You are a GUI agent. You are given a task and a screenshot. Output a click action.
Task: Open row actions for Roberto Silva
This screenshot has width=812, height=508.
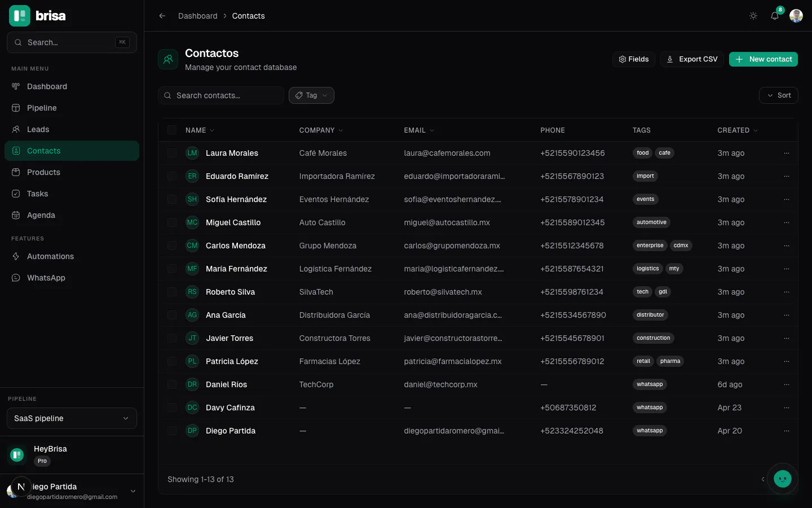click(x=787, y=292)
